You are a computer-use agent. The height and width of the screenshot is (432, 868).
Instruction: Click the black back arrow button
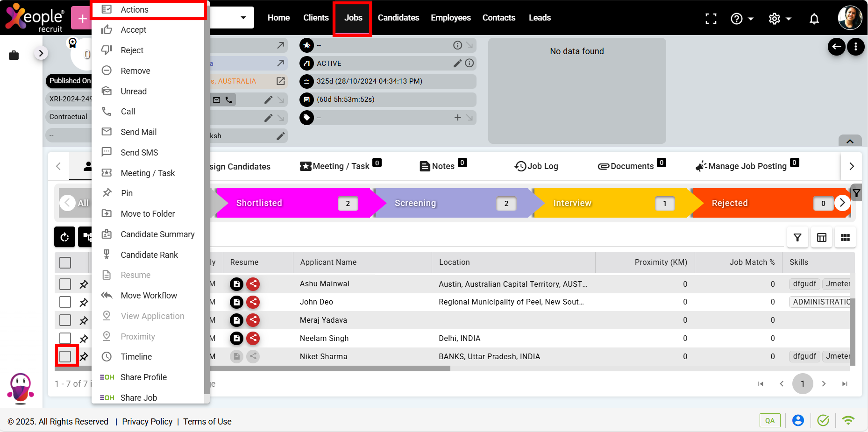[836, 47]
